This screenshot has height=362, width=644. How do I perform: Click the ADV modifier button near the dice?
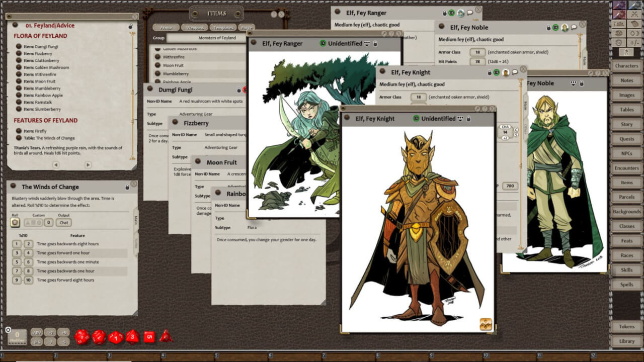(37, 332)
